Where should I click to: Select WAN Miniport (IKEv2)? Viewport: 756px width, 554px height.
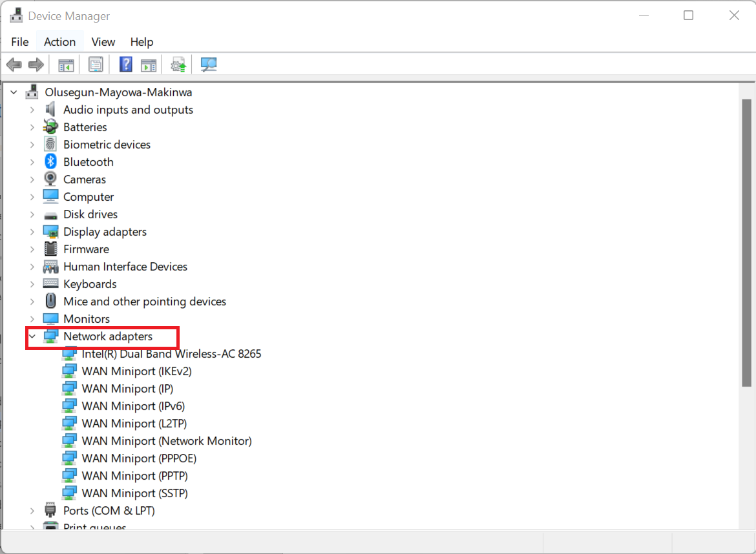136,371
